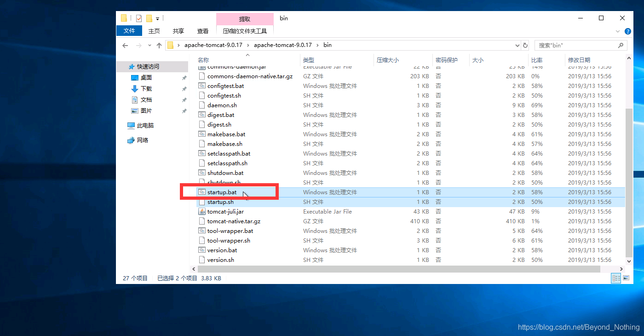
Task: Click the configtest.sh file name
Action: [x=224, y=96]
